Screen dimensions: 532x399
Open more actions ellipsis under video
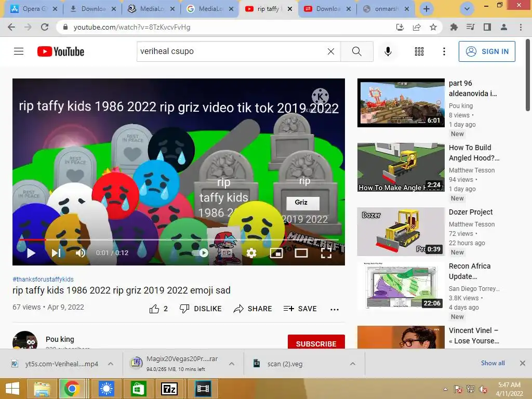[x=335, y=309]
